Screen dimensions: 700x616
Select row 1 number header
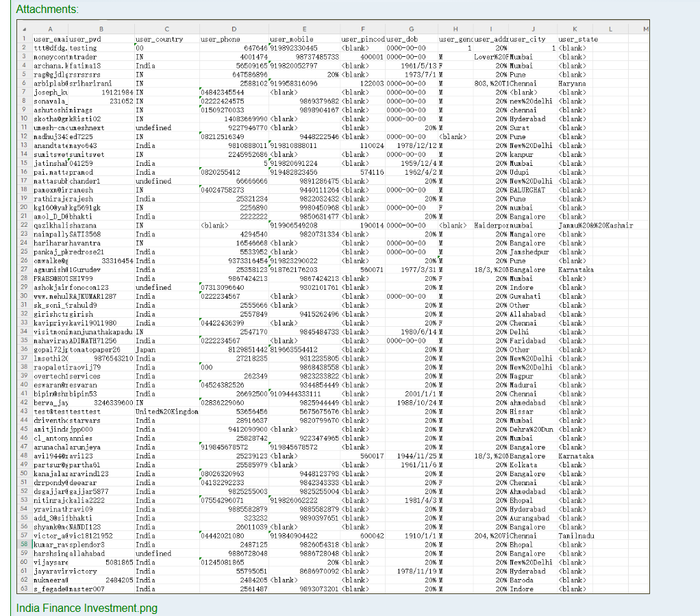tap(24, 40)
